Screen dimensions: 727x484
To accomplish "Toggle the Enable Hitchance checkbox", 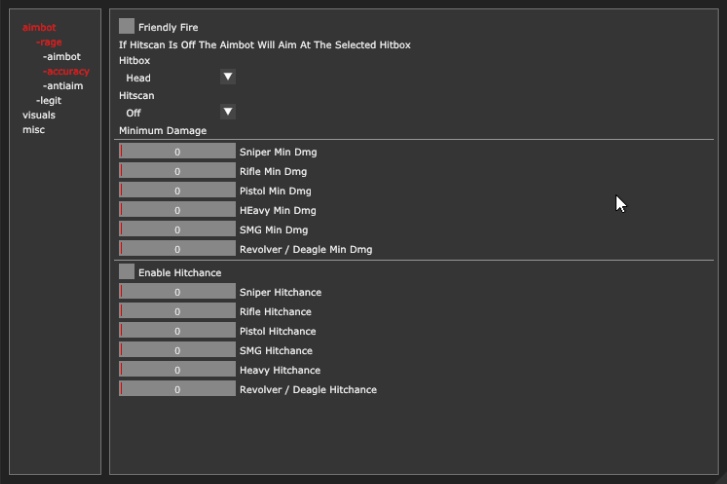I will [126, 272].
